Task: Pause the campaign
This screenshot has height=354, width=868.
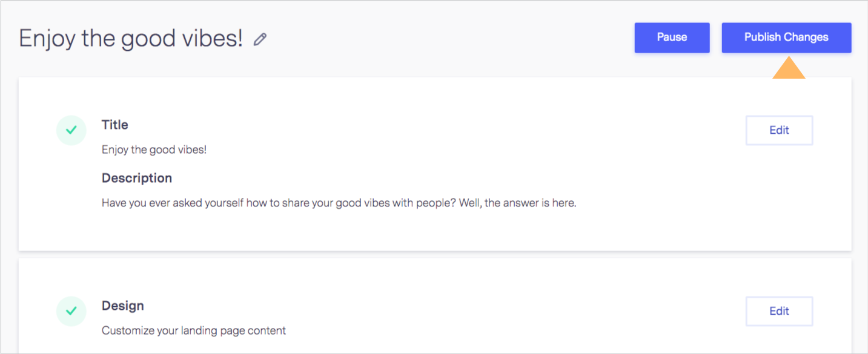Action: 672,38
